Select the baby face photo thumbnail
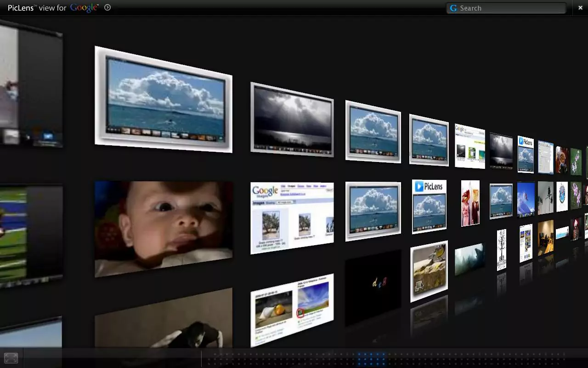The image size is (588, 368). tap(164, 229)
